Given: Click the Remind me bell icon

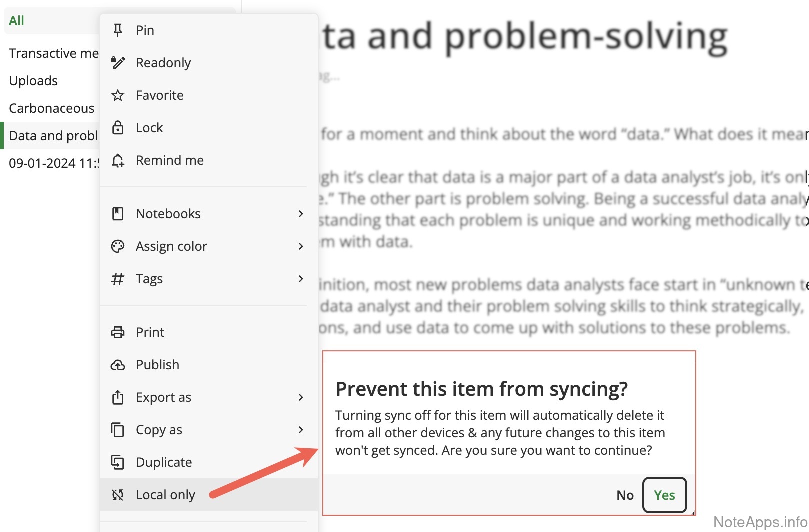Looking at the screenshot, I should tap(118, 160).
